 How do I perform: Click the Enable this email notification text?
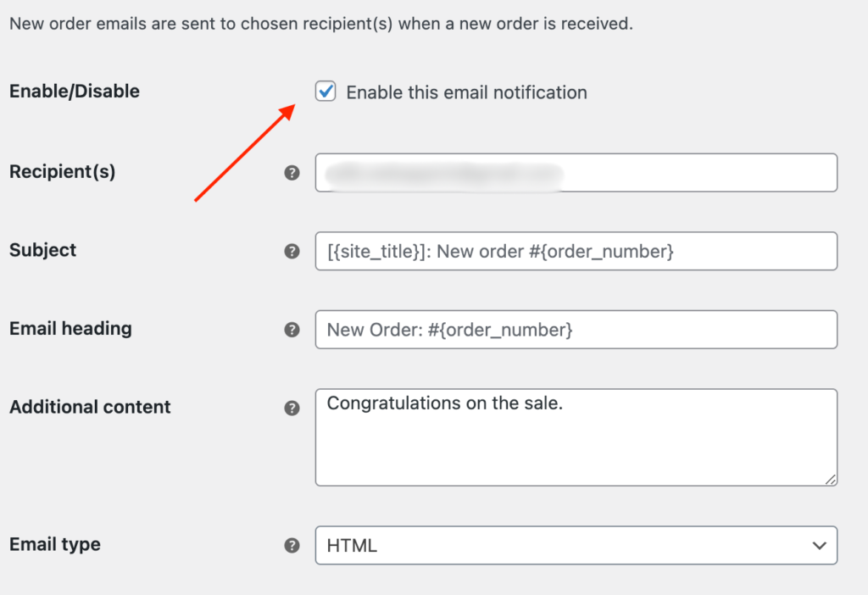467,92
